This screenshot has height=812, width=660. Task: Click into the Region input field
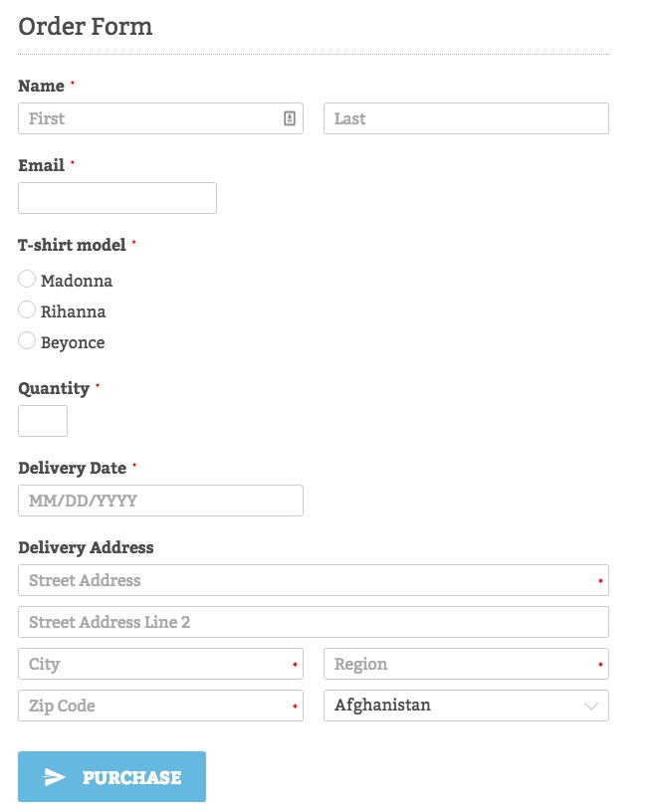pyautogui.click(x=458, y=664)
